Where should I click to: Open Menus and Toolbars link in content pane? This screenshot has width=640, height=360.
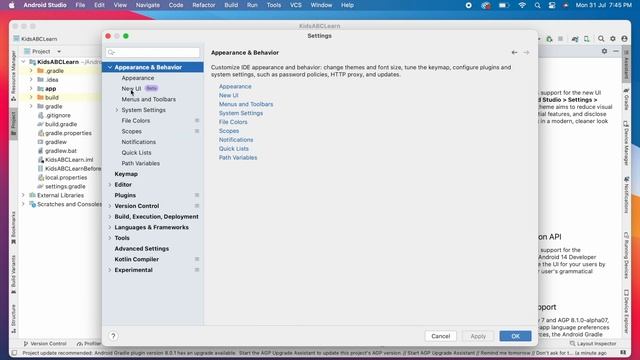click(246, 104)
